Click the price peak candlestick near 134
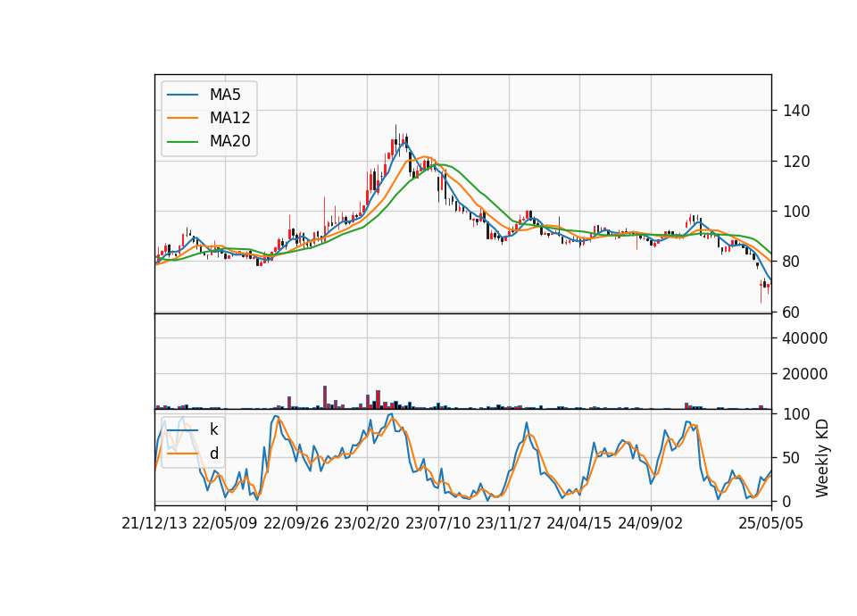857x616 pixels. 395,141
